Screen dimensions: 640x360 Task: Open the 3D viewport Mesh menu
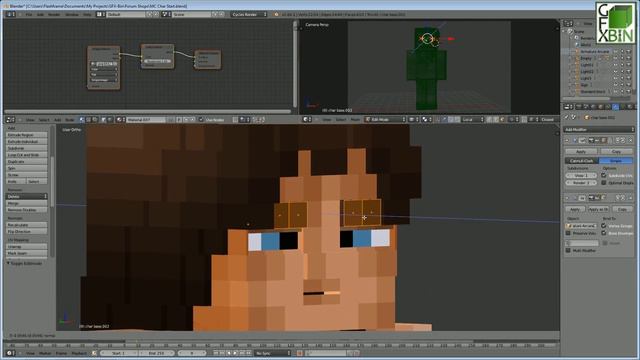pos(356,120)
